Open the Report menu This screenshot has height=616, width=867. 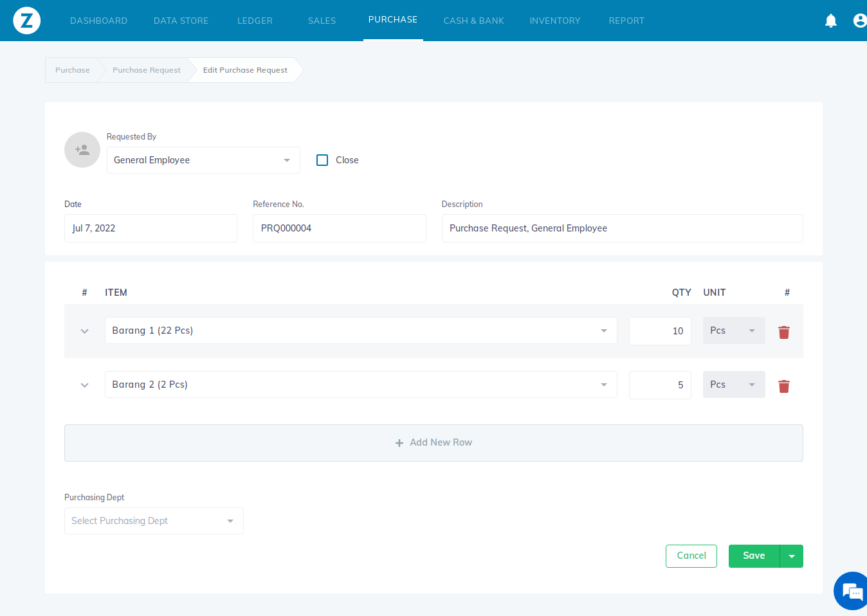coord(626,21)
